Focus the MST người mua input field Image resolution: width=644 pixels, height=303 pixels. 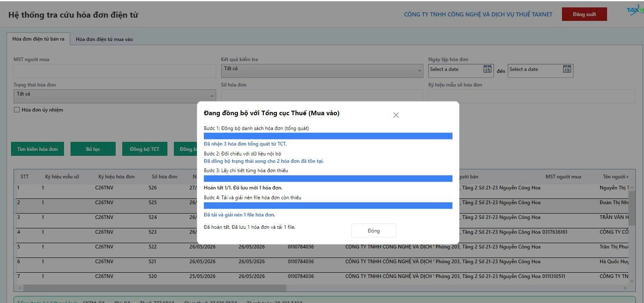pyautogui.click(x=115, y=71)
